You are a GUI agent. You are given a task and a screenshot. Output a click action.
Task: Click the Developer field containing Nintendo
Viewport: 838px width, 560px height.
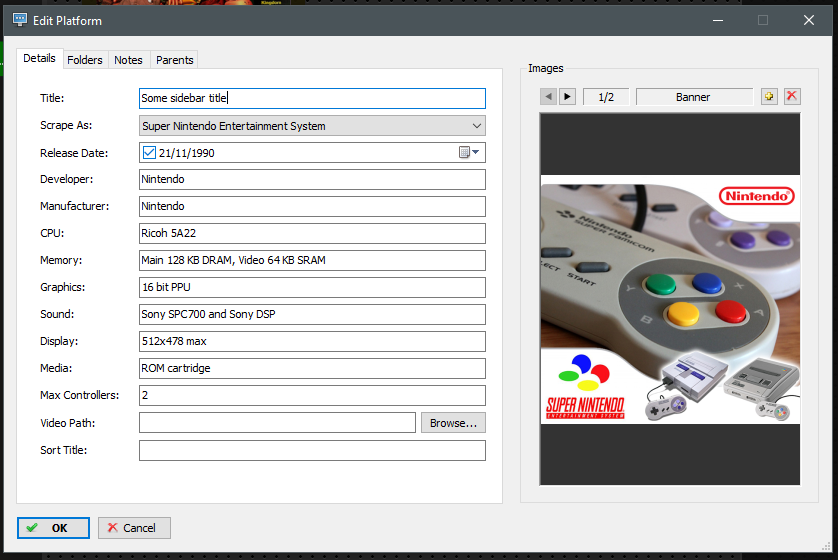312,180
